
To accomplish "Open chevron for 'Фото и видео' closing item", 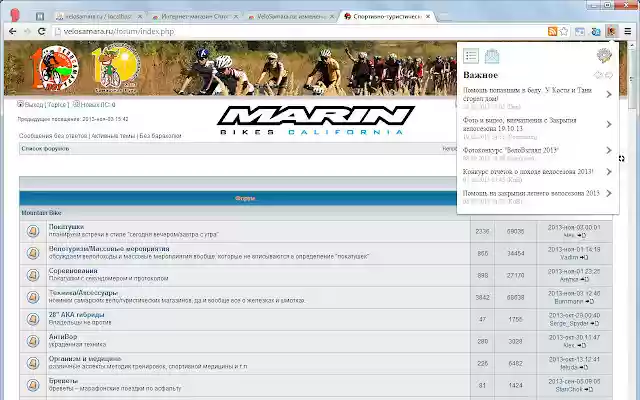I will click(x=609, y=124).
